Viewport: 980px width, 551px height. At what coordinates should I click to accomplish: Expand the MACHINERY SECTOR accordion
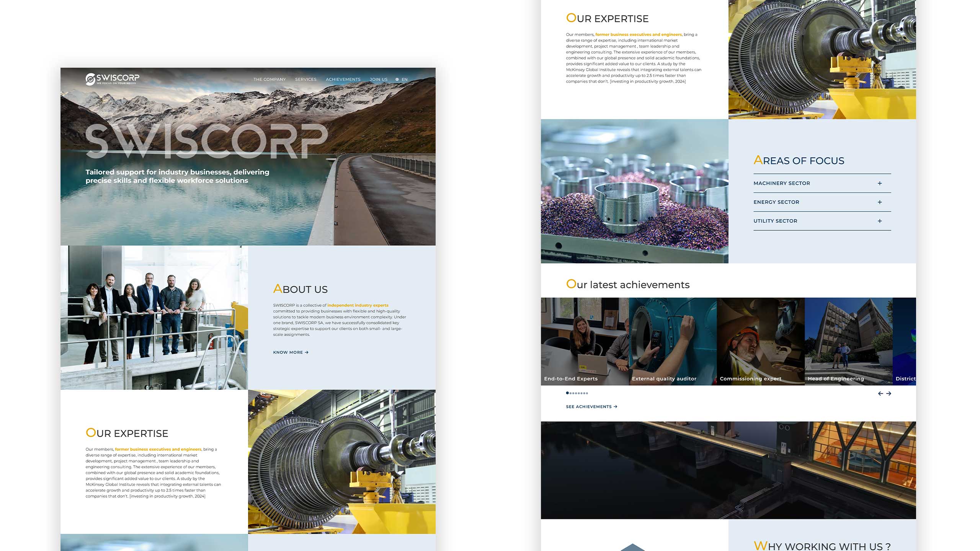pyautogui.click(x=822, y=183)
